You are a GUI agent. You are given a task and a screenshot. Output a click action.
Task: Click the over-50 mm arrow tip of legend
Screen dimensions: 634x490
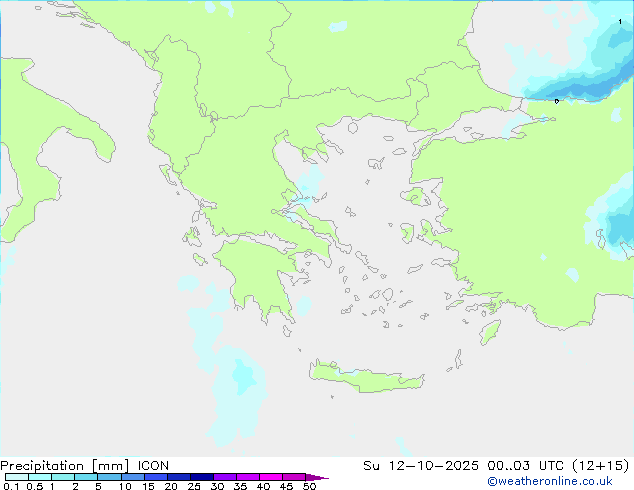point(317,477)
